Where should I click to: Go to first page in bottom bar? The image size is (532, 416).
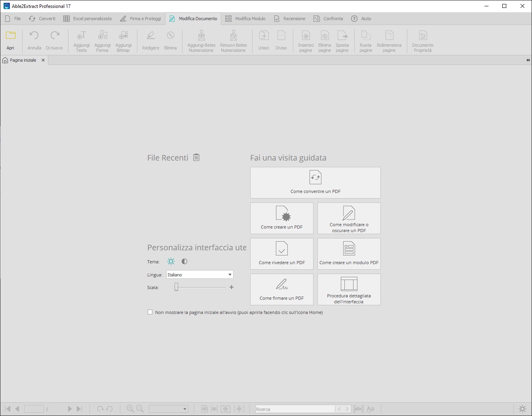8,409
